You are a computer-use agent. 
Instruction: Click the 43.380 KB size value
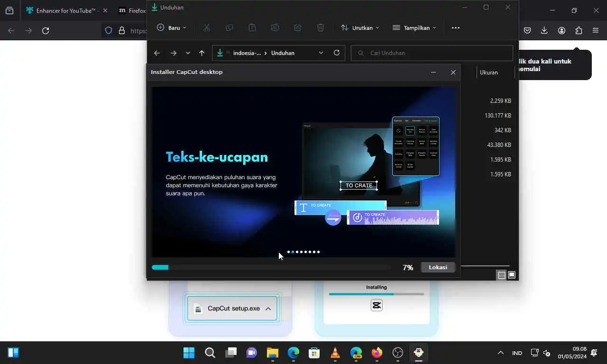point(499,145)
